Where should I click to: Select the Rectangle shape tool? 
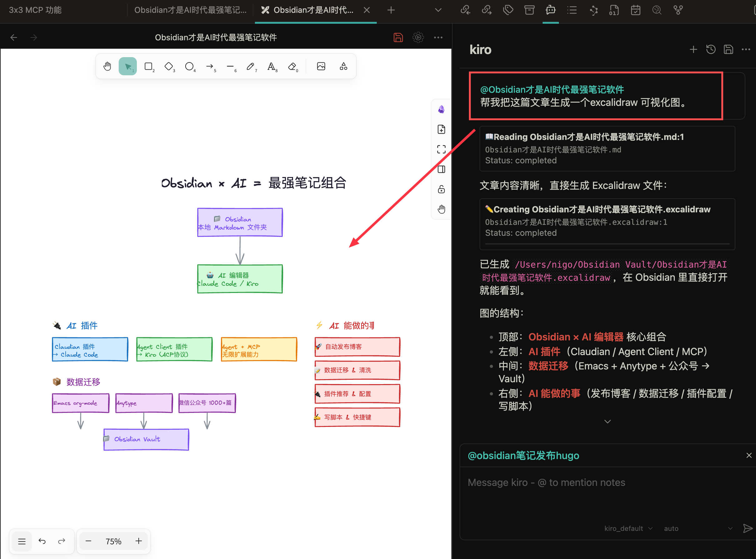pyautogui.click(x=148, y=66)
